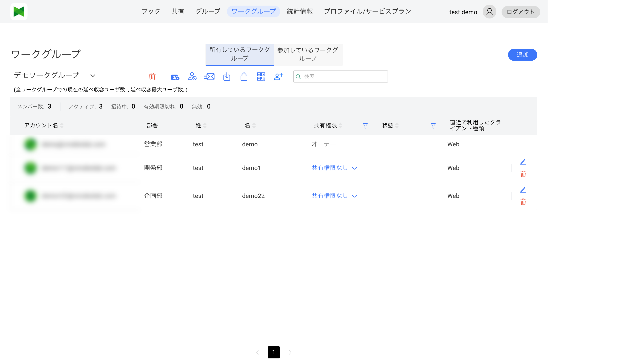The width and height of the screenshot is (619, 364).
Task: Edit the demo22 member row
Action: coord(523,190)
